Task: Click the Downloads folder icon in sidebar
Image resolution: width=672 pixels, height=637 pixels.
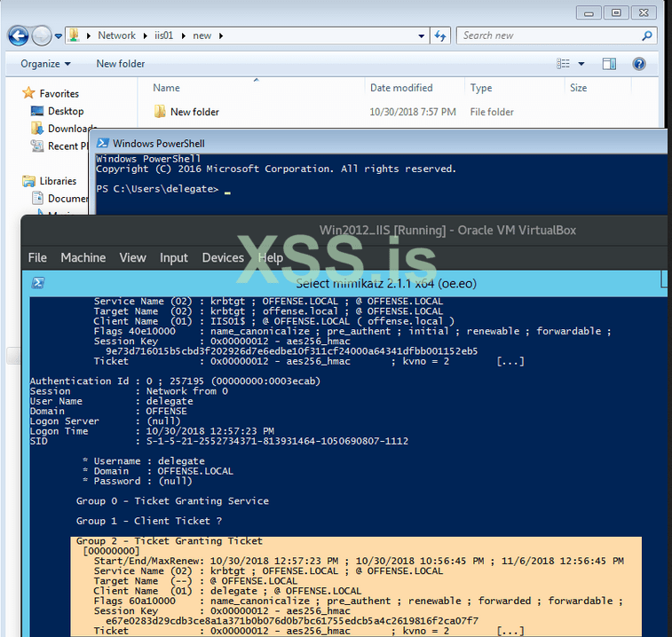Action: (x=37, y=128)
